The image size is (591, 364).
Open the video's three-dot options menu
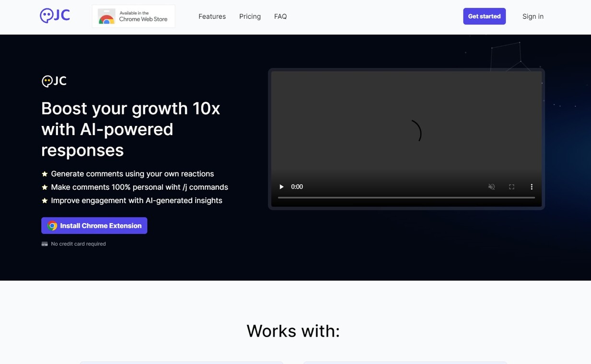531,187
